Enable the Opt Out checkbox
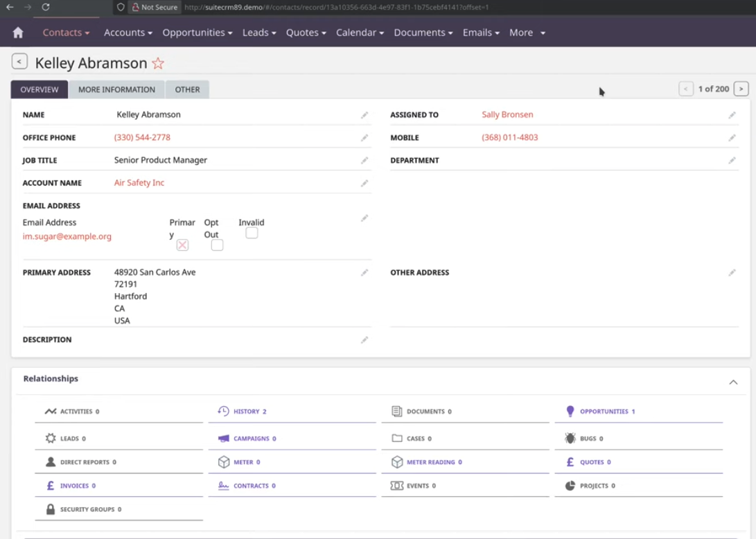The image size is (756, 539). pyautogui.click(x=217, y=245)
